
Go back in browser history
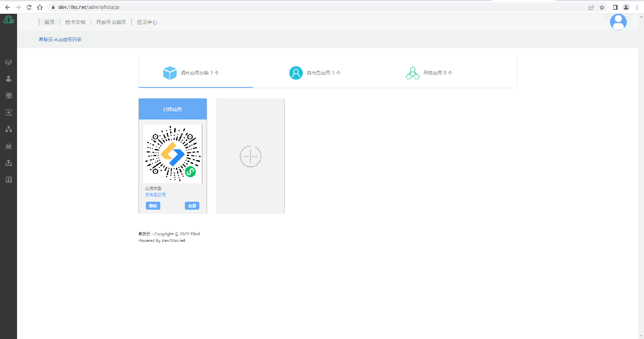pos(7,7)
